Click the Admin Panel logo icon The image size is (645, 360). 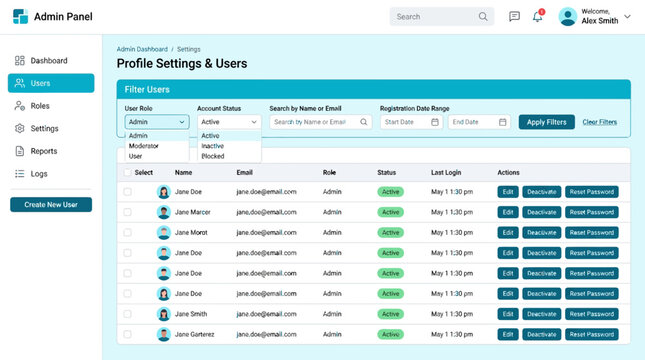(20, 16)
